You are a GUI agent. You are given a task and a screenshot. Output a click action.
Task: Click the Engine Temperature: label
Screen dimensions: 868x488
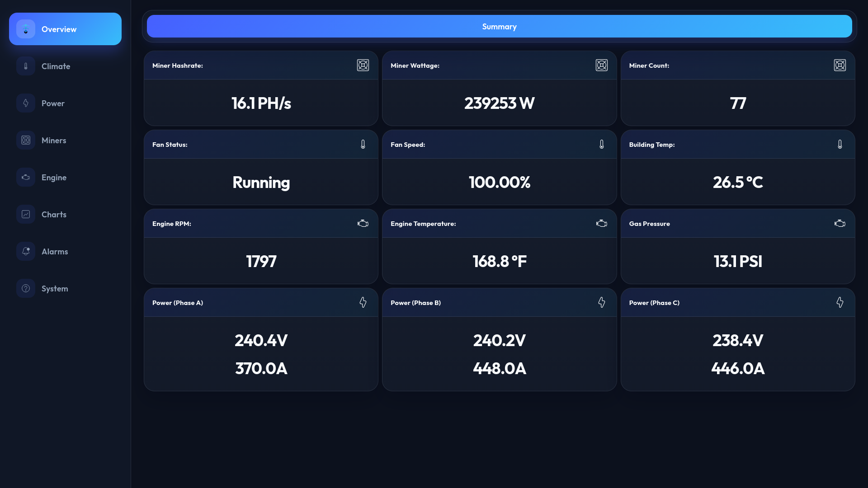pyautogui.click(x=423, y=224)
